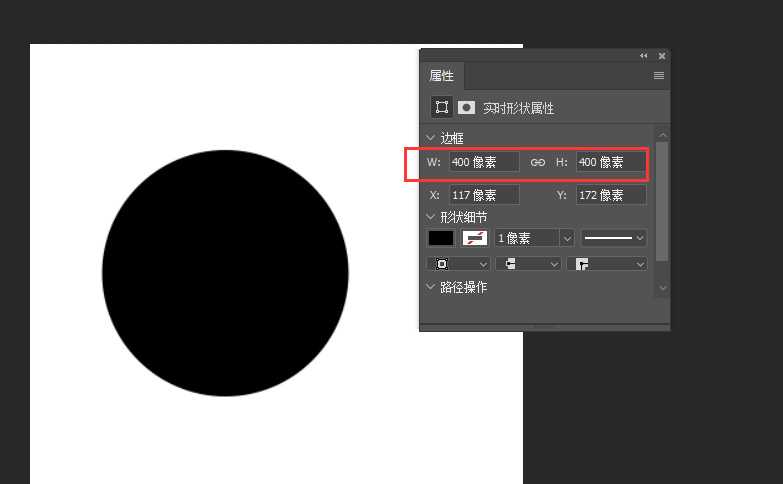This screenshot has width=783, height=484.
Task: Click the black circle shape on canvas
Action: (x=225, y=273)
